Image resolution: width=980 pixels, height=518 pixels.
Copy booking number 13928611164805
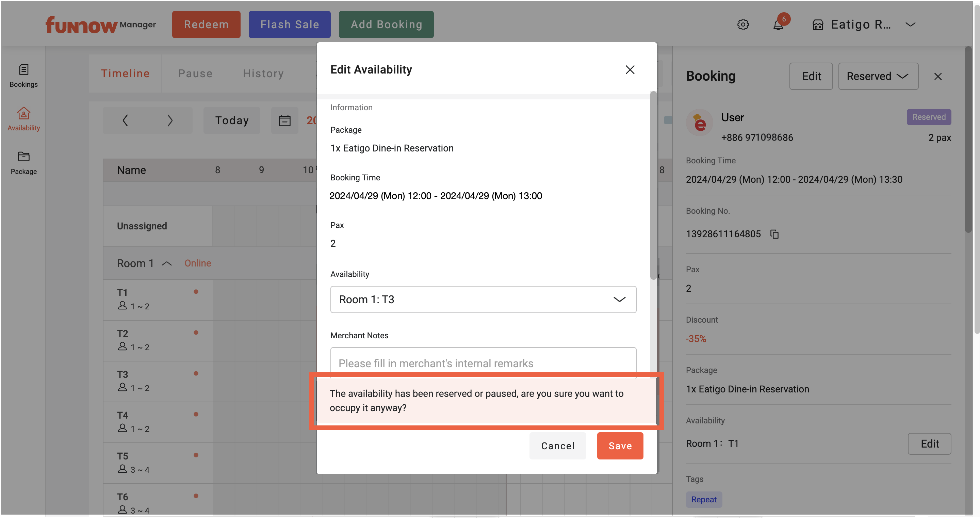tap(774, 234)
